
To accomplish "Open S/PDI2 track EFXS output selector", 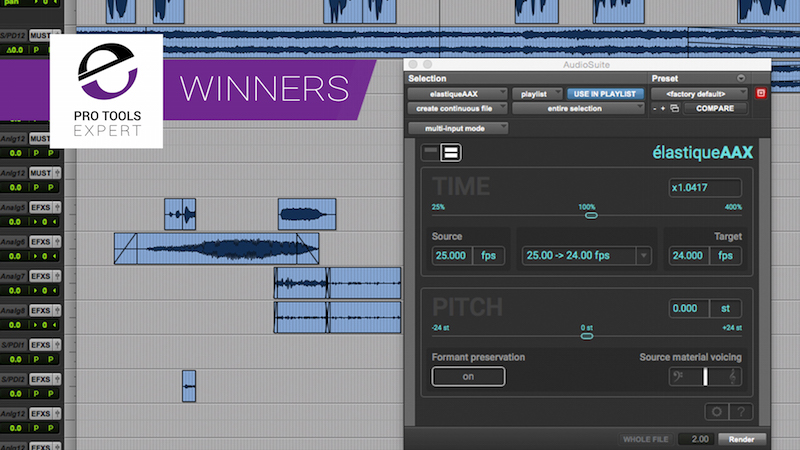I will [41, 379].
